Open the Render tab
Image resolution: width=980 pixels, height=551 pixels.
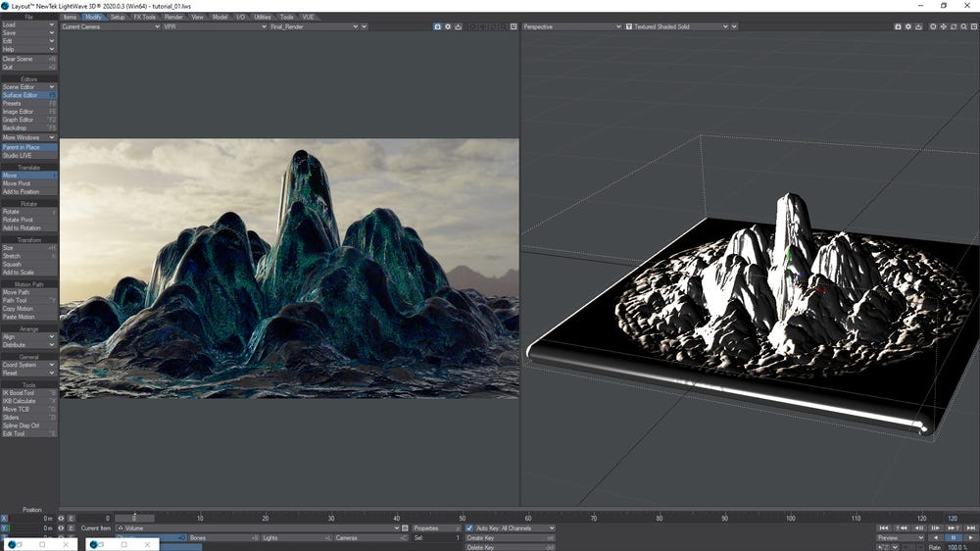[173, 17]
